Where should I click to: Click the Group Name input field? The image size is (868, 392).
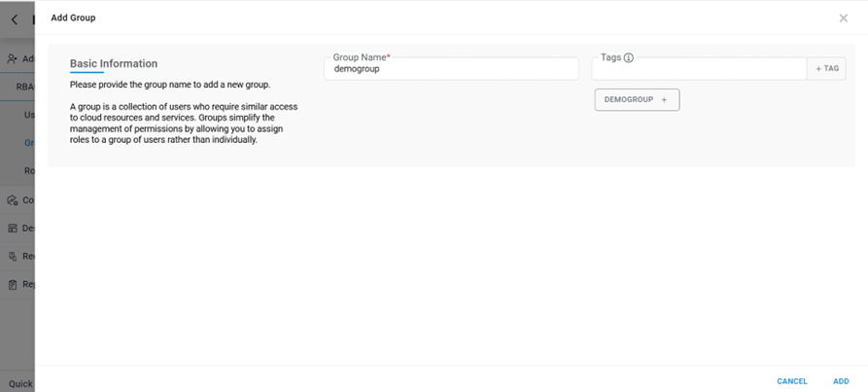pyautogui.click(x=451, y=69)
